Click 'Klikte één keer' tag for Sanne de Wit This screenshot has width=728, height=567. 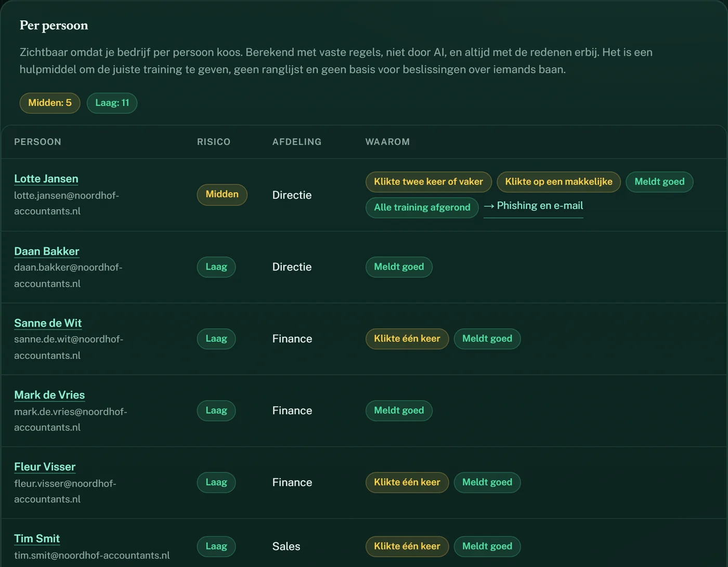point(407,339)
